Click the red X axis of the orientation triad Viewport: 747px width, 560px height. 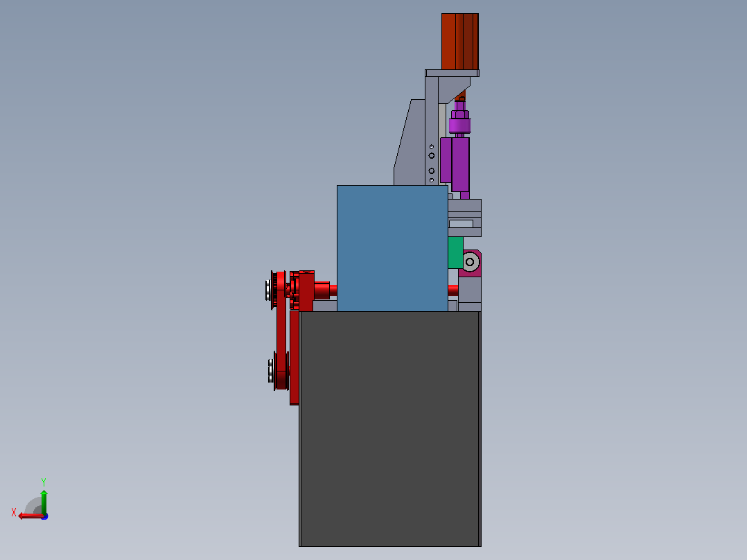30,516
